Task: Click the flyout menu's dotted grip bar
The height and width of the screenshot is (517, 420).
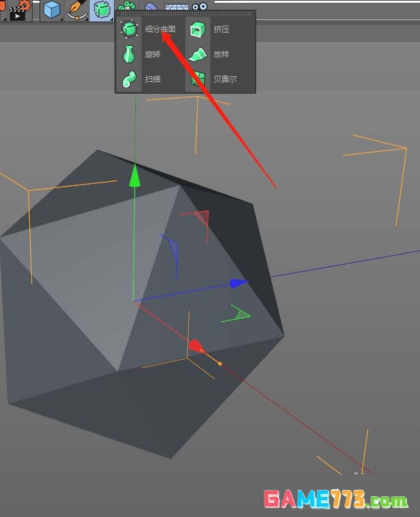Action: 185,13
